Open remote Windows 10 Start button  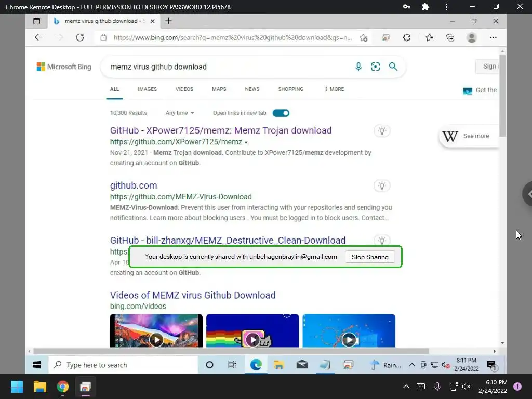click(37, 365)
